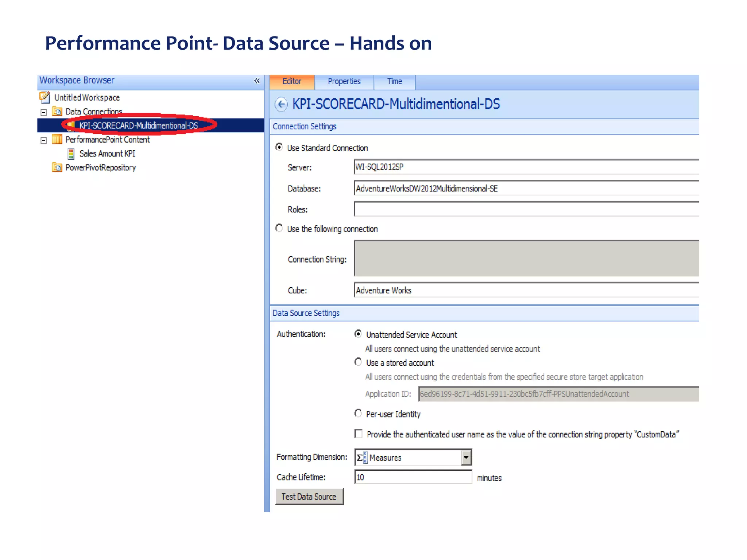This screenshot has height=560, width=747.
Task: Click inside the Server input field
Action: pos(526,167)
